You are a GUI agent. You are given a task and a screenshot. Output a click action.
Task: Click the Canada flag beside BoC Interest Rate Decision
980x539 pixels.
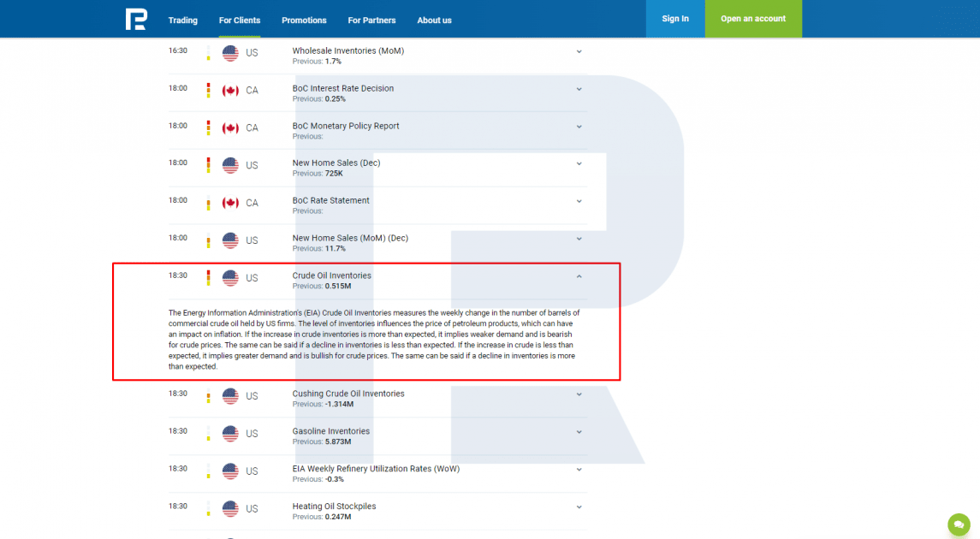[230, 91]
